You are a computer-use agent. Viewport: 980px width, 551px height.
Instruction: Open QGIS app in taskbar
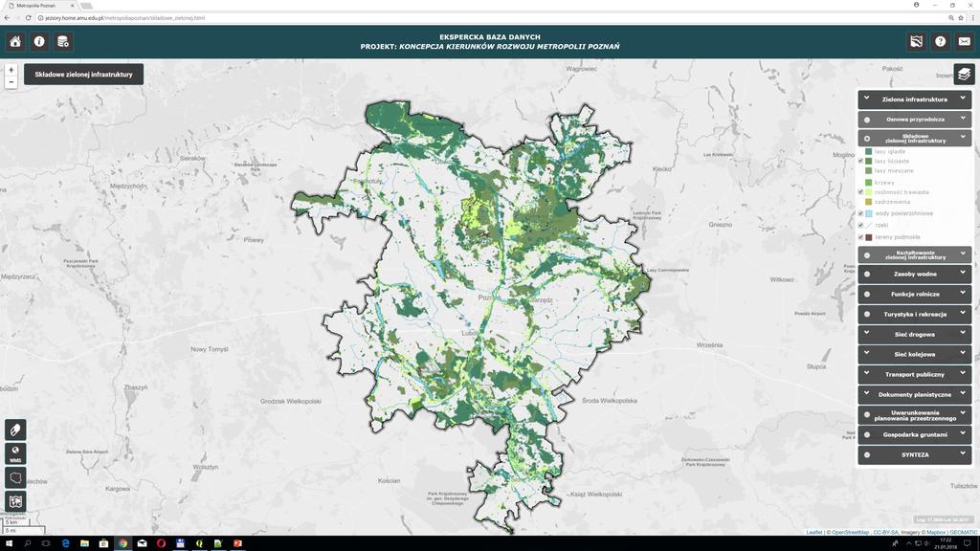coord(199,543)
